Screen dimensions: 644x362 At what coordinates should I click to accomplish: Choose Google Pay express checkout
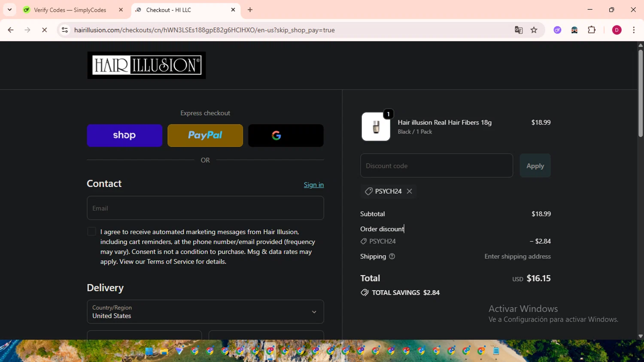click(x=286, y=135)
